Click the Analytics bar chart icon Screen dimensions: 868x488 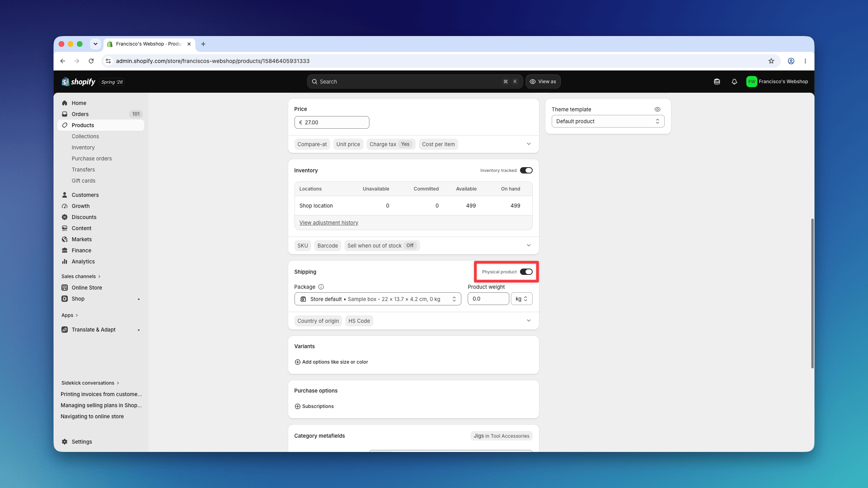click(65, 261)
